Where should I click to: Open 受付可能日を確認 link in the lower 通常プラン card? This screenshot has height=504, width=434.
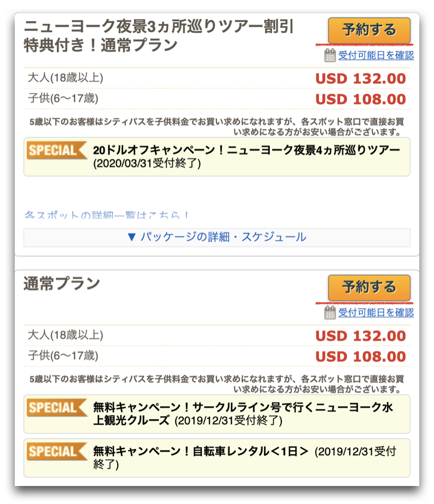(376, 313)
